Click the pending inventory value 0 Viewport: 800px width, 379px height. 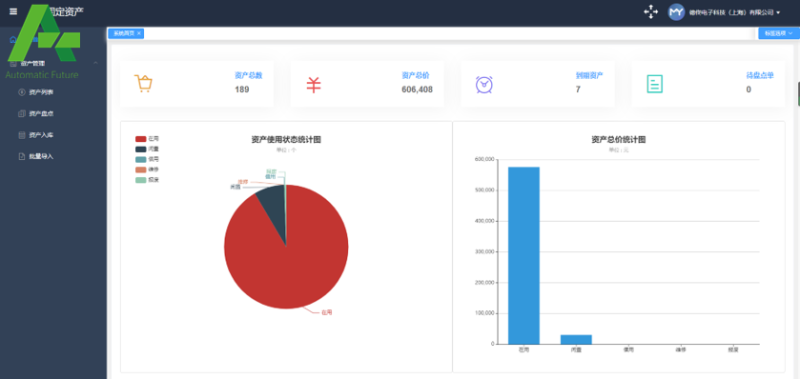[748, 90]
